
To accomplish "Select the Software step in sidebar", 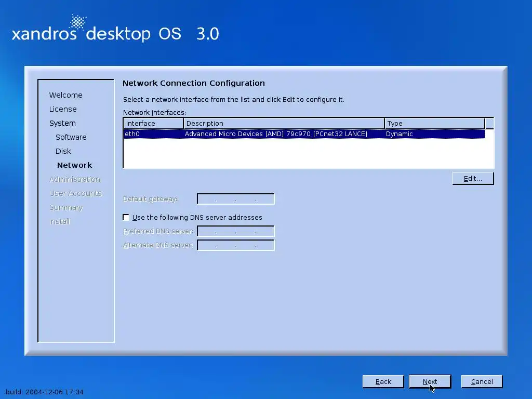I will pos(71,137).
